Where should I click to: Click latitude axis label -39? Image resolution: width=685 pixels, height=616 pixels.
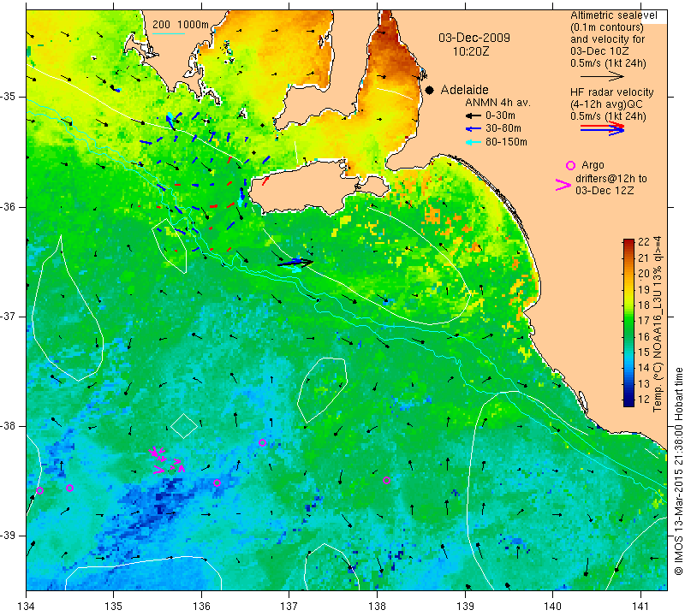pos(9,536)
